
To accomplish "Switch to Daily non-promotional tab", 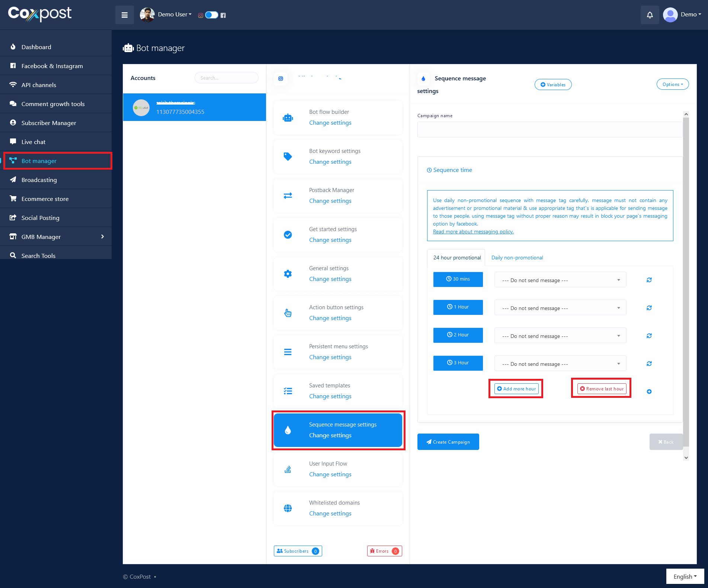I will [517, 258].
